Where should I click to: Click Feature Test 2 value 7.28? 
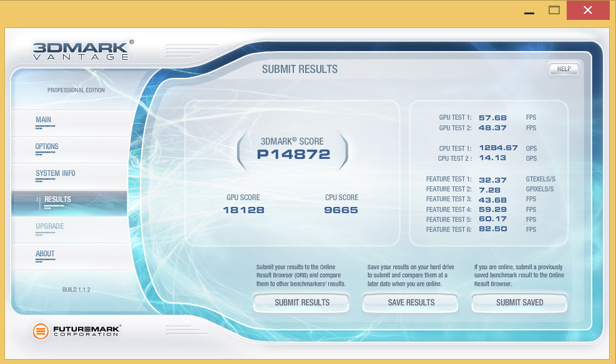[489, 190]
